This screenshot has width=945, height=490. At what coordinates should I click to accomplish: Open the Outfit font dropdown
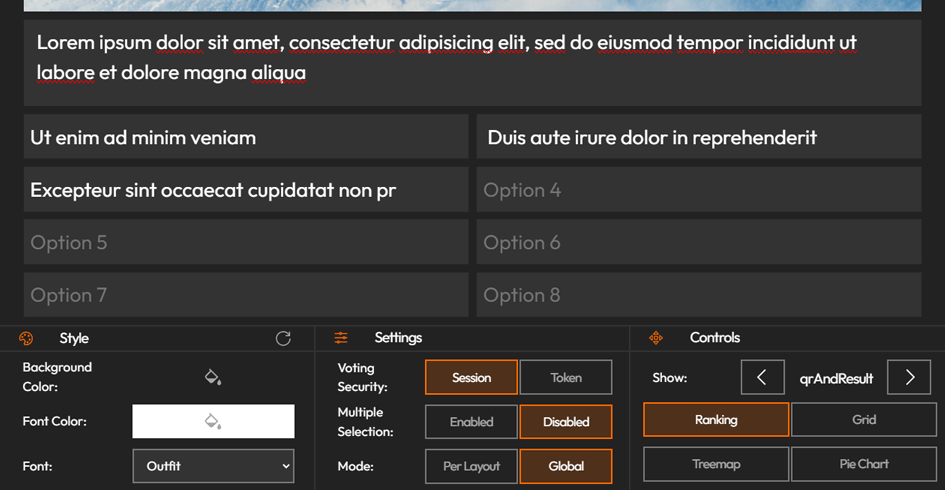pos(213,466)
